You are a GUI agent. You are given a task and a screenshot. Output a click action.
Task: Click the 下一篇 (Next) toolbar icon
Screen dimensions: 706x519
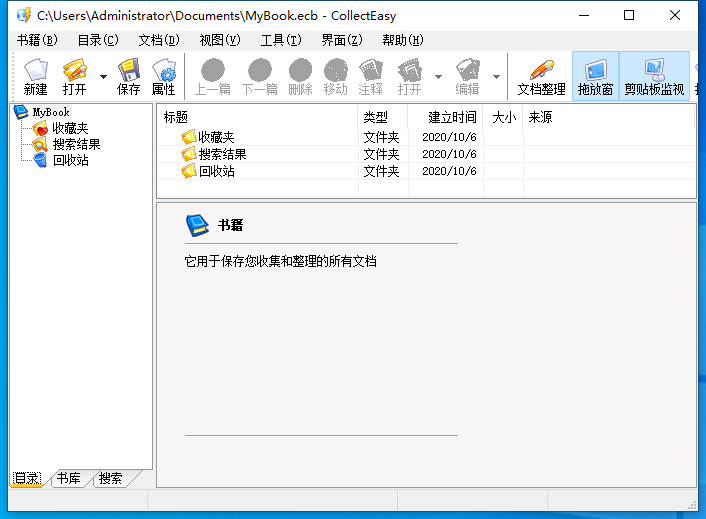point(260,76)
